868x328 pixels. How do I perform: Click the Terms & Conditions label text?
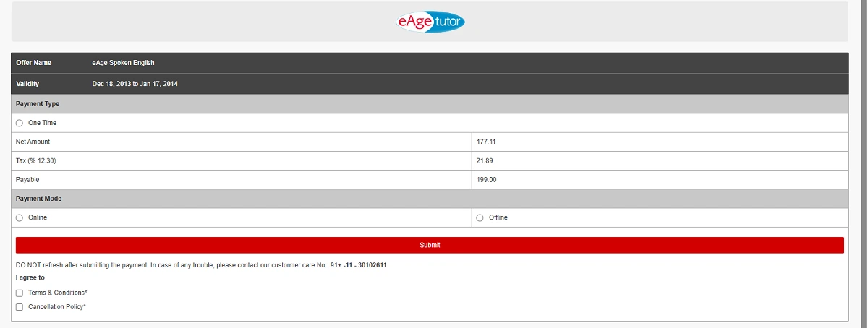(x=57, y=293)
